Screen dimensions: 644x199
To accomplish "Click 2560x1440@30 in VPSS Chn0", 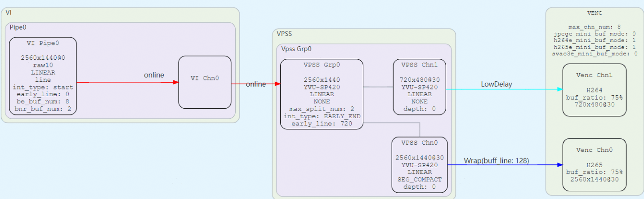I will coord(420,158).
